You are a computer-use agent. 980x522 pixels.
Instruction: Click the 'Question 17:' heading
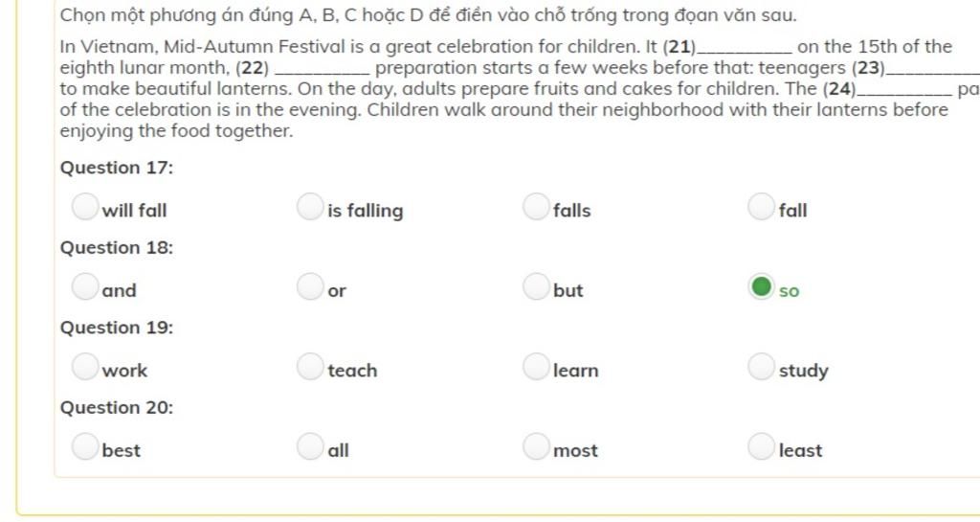[x=117, y=168]
